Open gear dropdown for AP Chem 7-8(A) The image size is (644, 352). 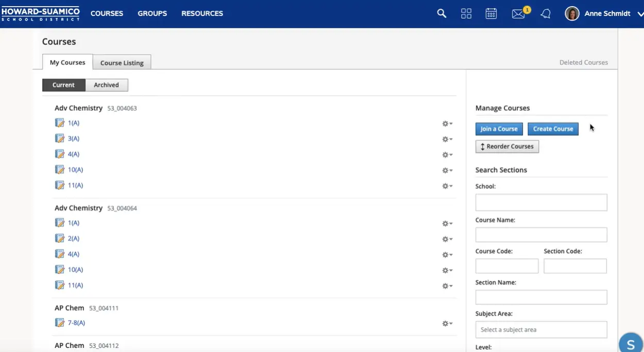[447, 324]
